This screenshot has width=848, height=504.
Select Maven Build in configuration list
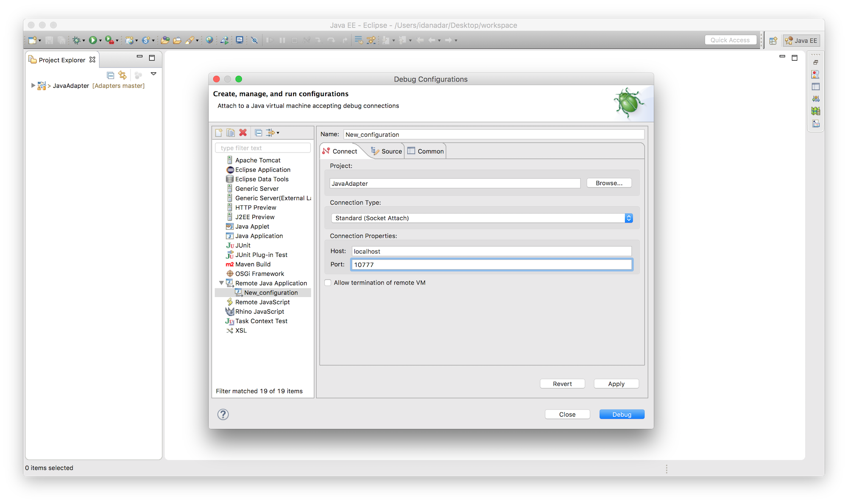pyautogui.click(x=253, y=264)
